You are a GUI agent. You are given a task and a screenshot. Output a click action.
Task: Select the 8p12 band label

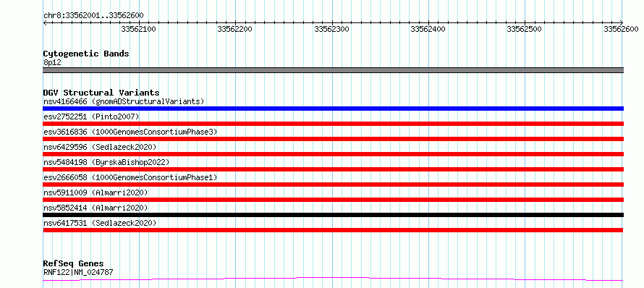[x=52, y=62]
